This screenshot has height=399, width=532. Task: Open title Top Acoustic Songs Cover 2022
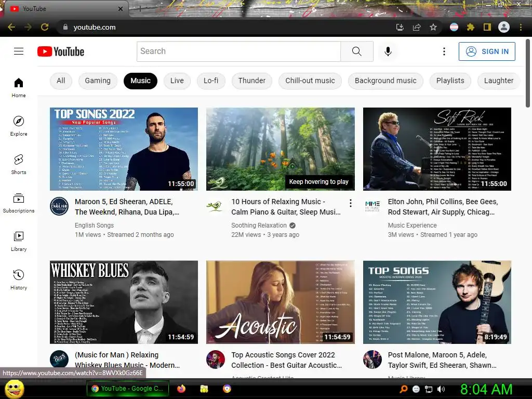click(287, 360)
